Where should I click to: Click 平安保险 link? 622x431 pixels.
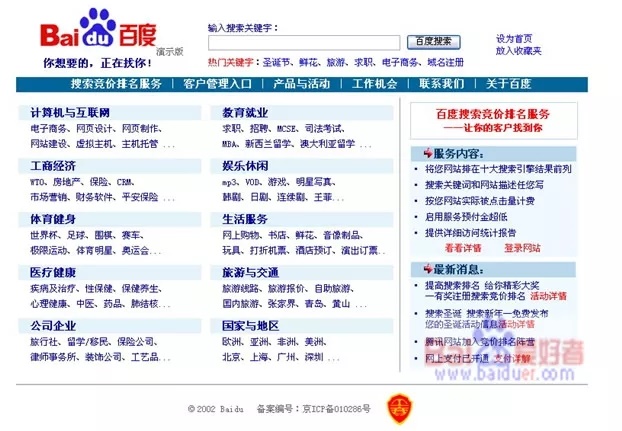point(140,197)
